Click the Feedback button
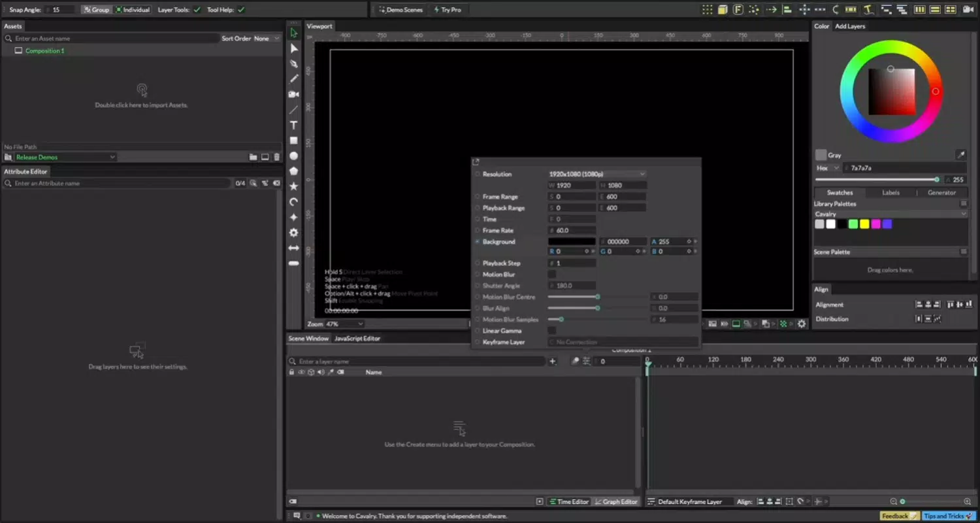 [900, 516]
